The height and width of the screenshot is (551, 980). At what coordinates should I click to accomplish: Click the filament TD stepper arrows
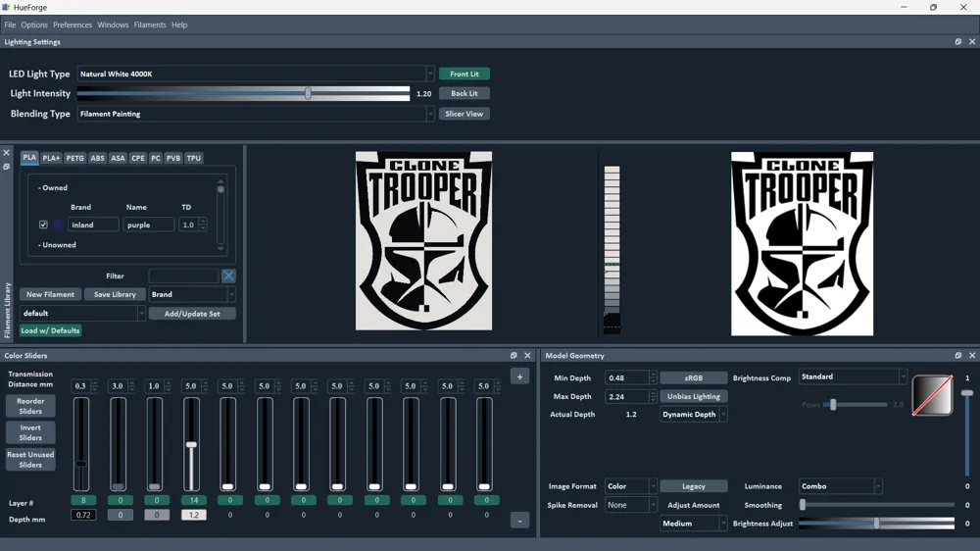click(x=203, y=225)
